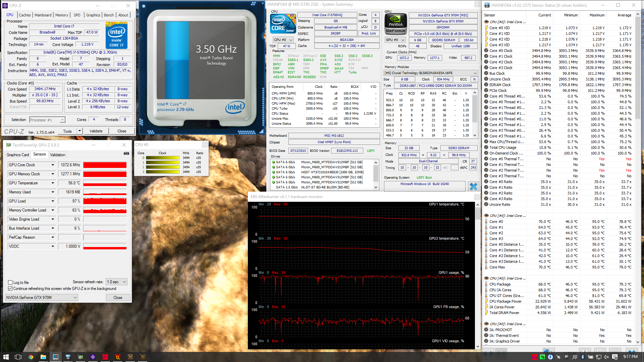Click the flame icon on the taskbar
This screenshot has height=362, width=644.
pyautogui.click(x=117, y=357)
